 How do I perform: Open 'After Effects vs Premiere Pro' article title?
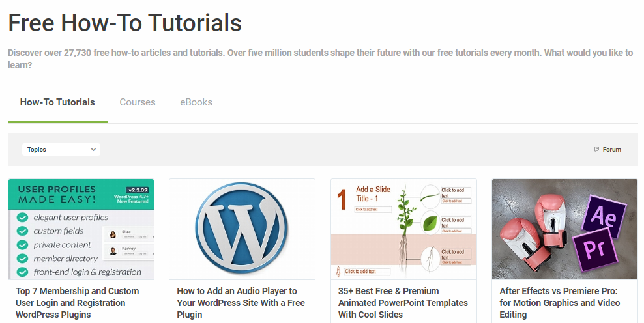coord(559,303)
